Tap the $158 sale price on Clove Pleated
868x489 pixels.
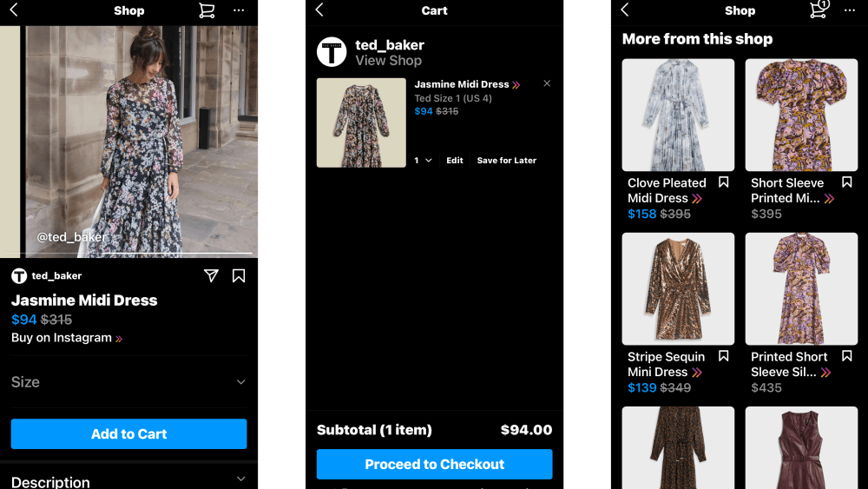(641, 214)
